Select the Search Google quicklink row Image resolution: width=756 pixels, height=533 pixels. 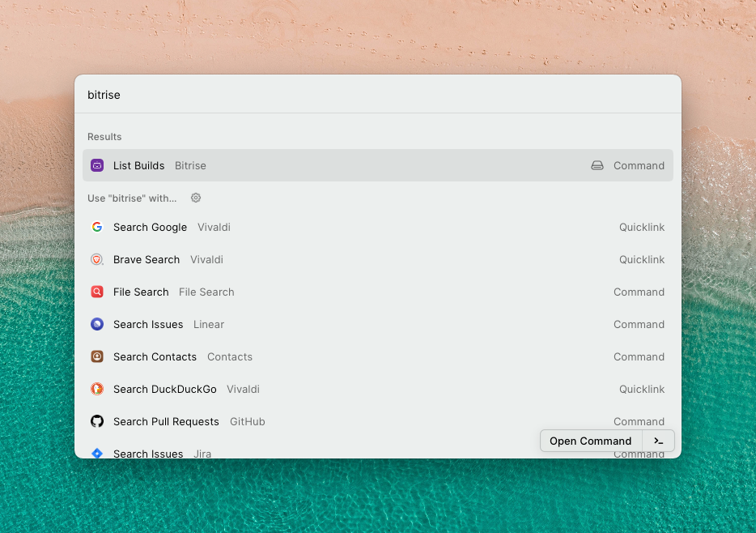click(377, 227)
